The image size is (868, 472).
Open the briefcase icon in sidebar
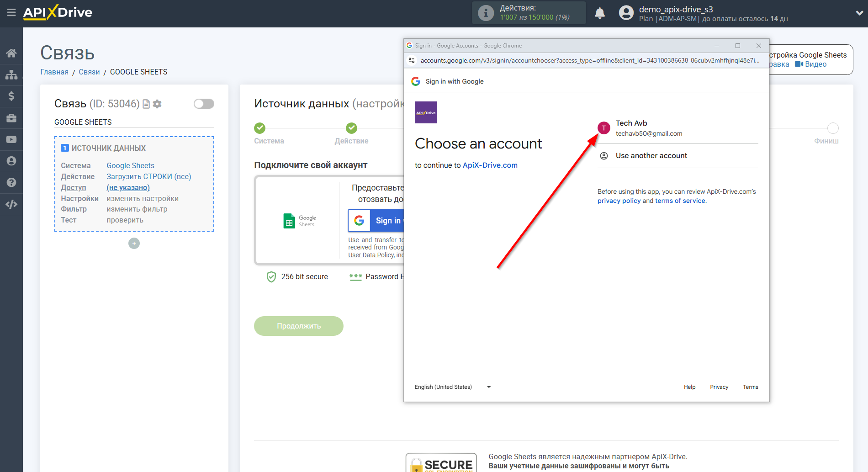click(x=11, y=118)
